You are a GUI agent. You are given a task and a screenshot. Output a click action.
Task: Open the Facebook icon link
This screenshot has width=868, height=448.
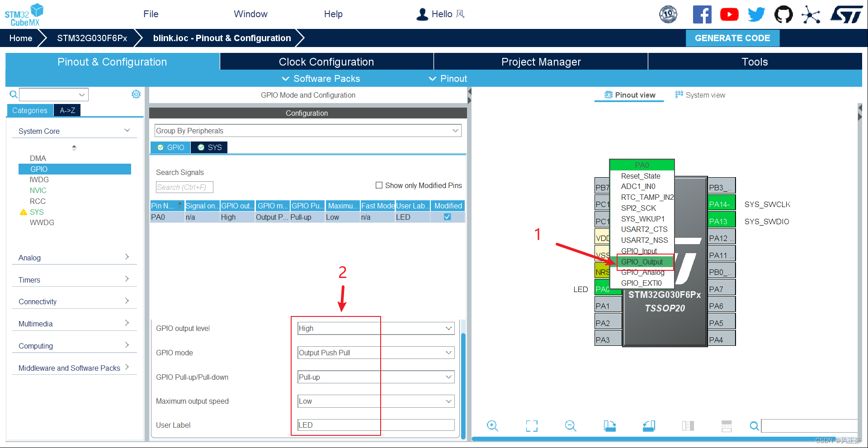[702, 14]
